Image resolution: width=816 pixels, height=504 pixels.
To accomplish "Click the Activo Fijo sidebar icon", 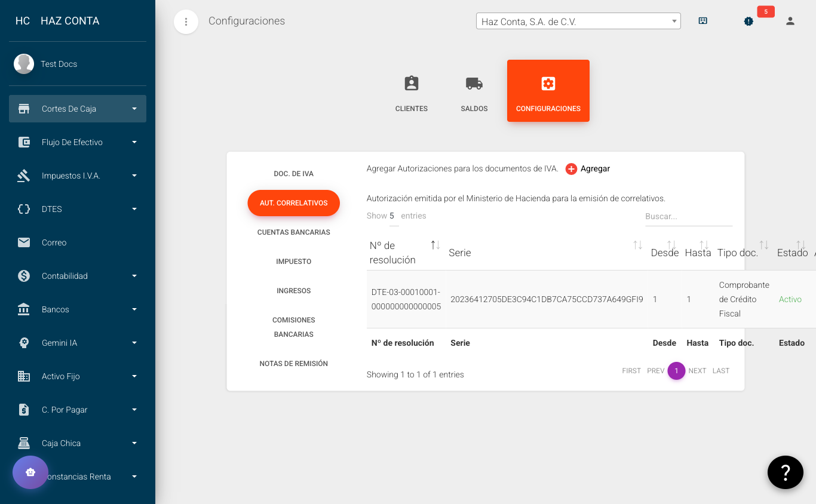I will point(24,376).
